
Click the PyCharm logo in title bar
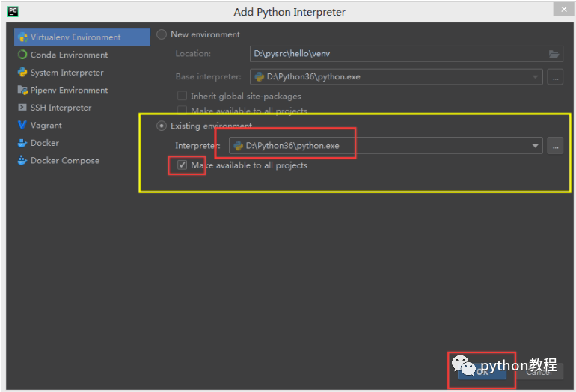[13, 12]
